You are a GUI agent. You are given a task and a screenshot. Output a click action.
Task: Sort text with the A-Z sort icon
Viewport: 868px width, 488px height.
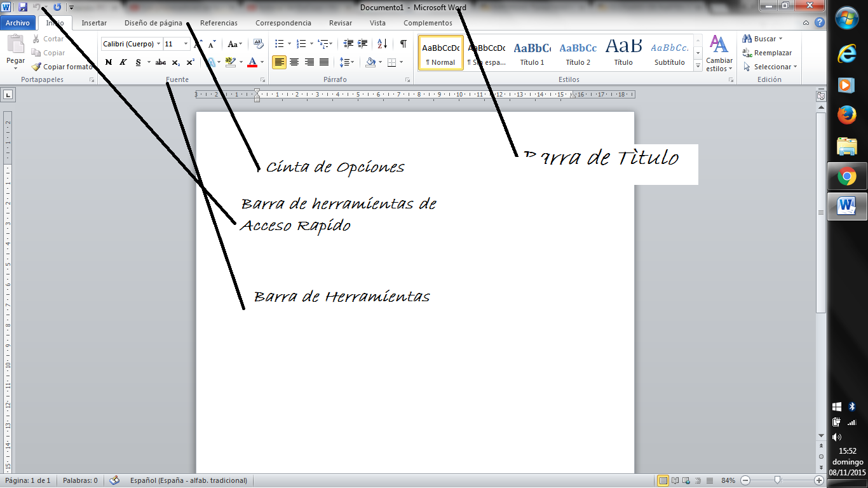[382, 44]
